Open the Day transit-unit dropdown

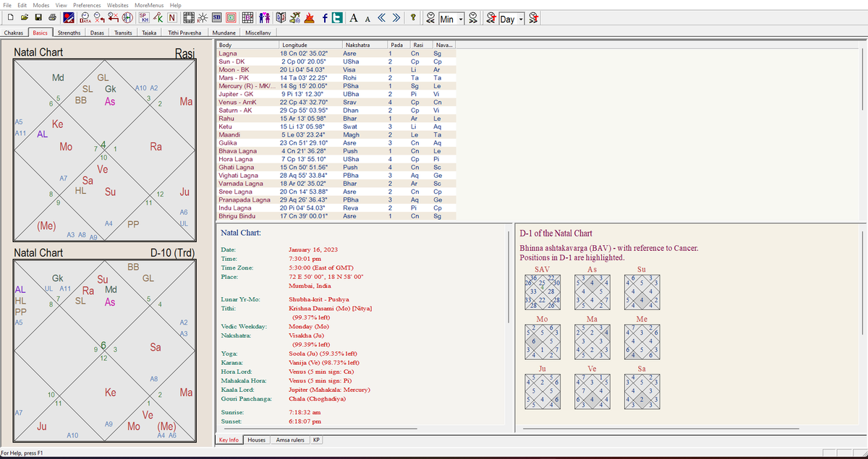click(522, 20)
